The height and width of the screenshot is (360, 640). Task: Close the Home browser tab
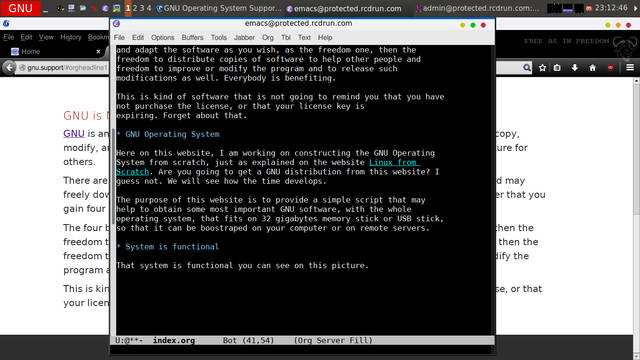tap(98, 51)
